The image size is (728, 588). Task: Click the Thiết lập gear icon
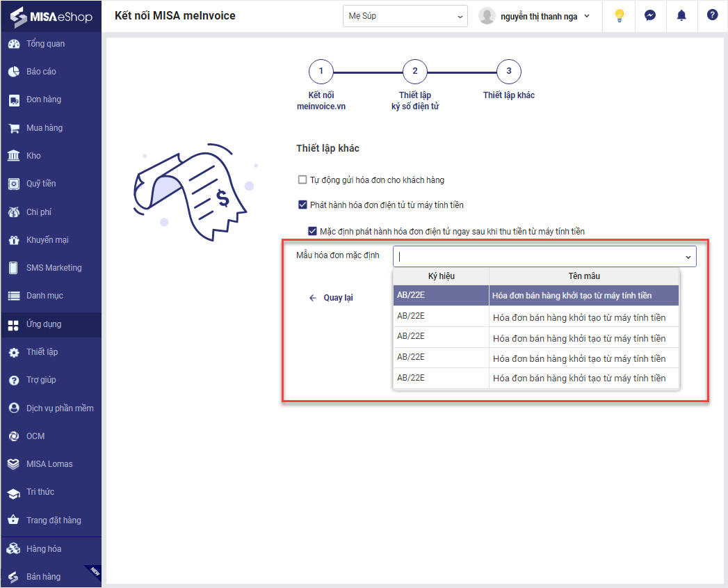(x=14, y=353)
